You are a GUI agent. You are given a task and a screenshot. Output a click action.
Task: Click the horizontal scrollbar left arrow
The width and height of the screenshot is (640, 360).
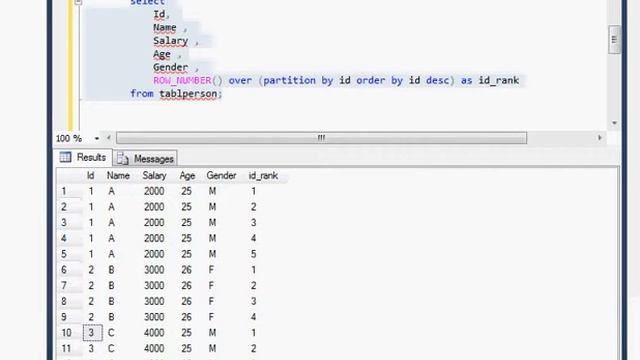click(109, 138)
